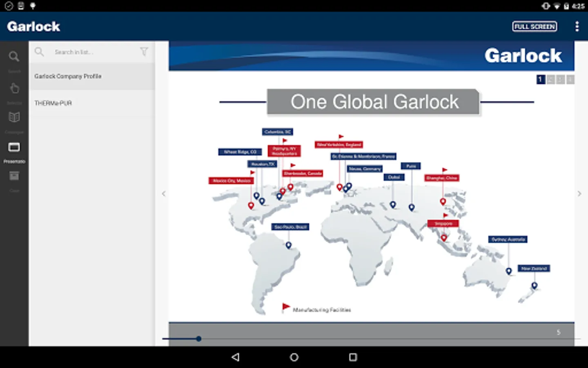This screenshot has height=368, width=588.
Task: Open the Catalogue book icon in sidebar
Action: coord(14,117)
